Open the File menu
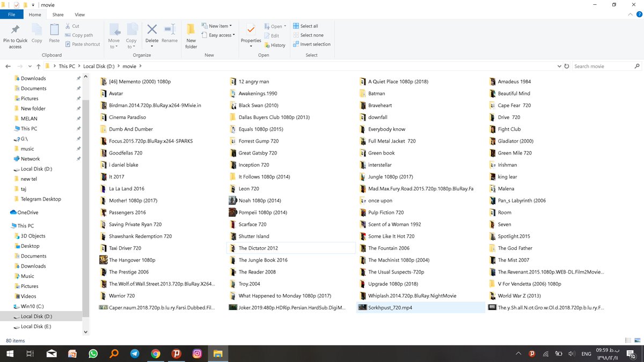Viewport: 644px width, 362px height. tap(11, 14)
